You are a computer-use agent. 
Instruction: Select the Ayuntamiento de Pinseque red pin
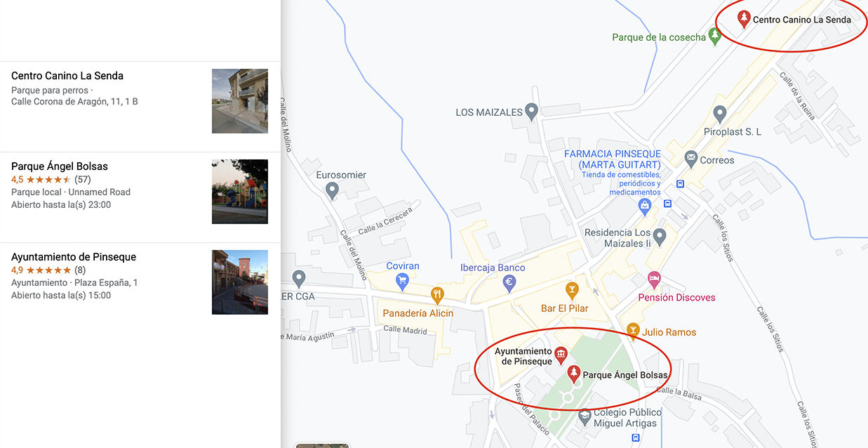click(x=561, y=355)
